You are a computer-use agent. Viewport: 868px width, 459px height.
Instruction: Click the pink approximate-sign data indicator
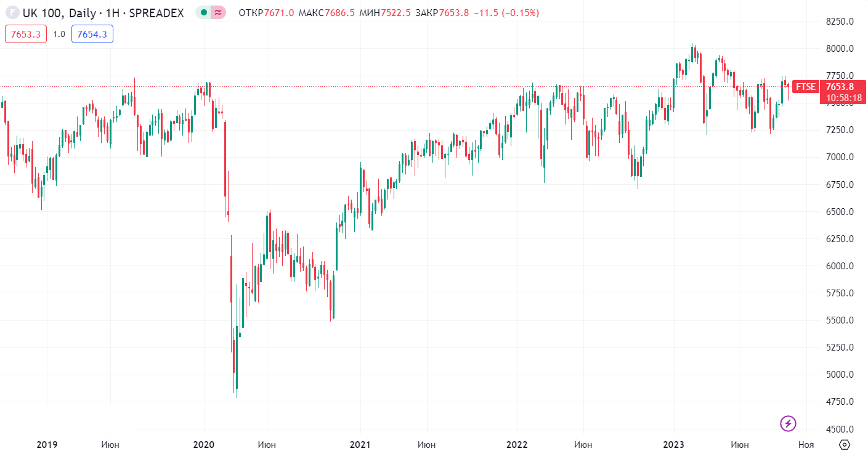[x=219, y=12]
